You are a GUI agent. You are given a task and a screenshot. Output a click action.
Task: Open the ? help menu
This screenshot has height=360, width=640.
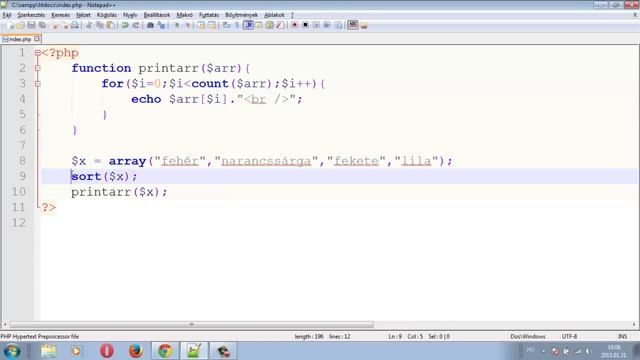[292, 15]
